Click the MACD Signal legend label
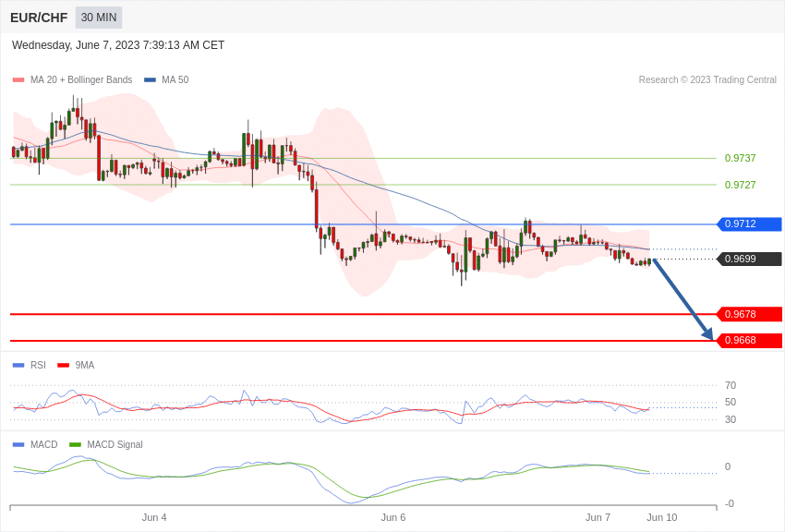This screenshot has height=532, width=785. tap(115, 444)
